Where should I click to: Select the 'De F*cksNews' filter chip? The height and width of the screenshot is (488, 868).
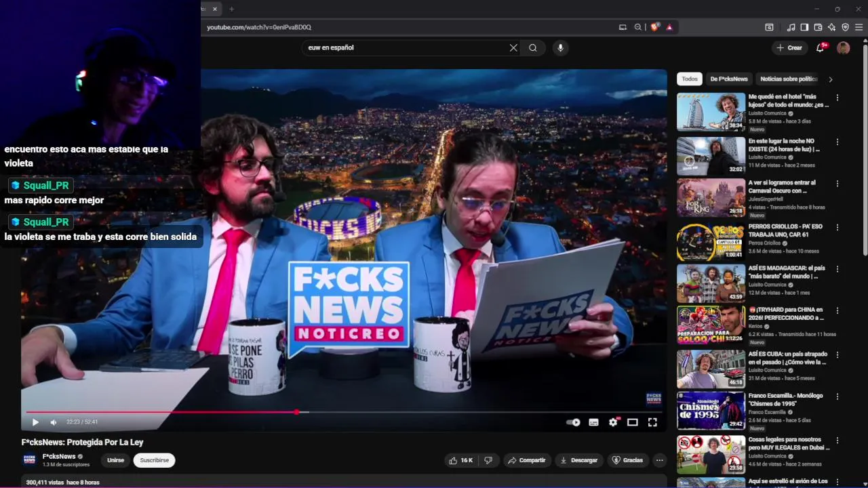pos(729,79)
